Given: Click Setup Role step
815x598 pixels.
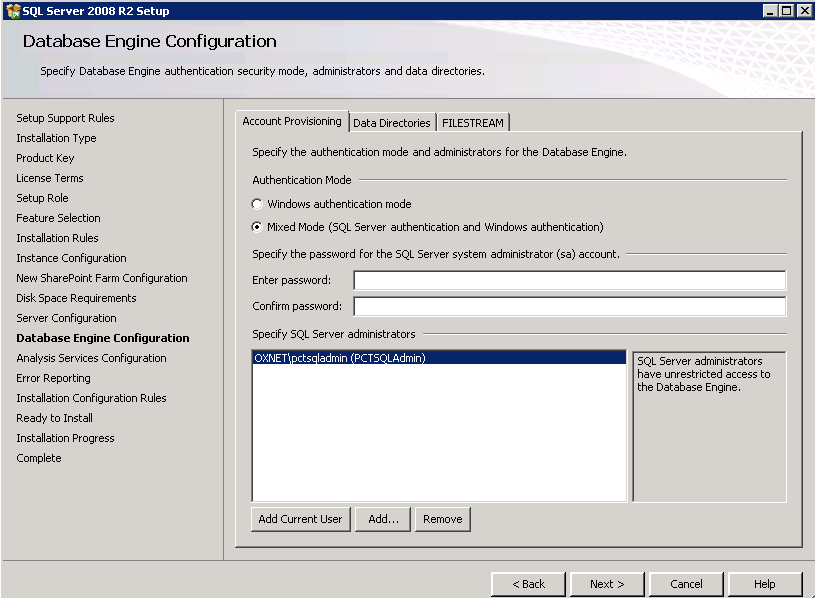Looking at the screenshot, I should click(x=42, y=198).
